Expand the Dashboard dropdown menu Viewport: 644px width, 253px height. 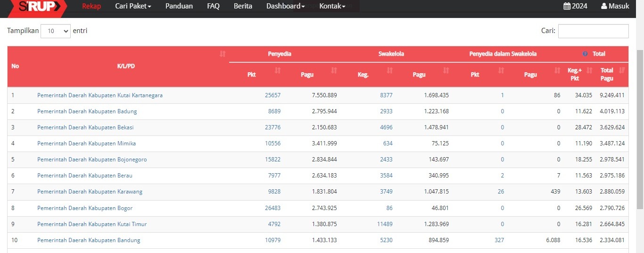285,6
